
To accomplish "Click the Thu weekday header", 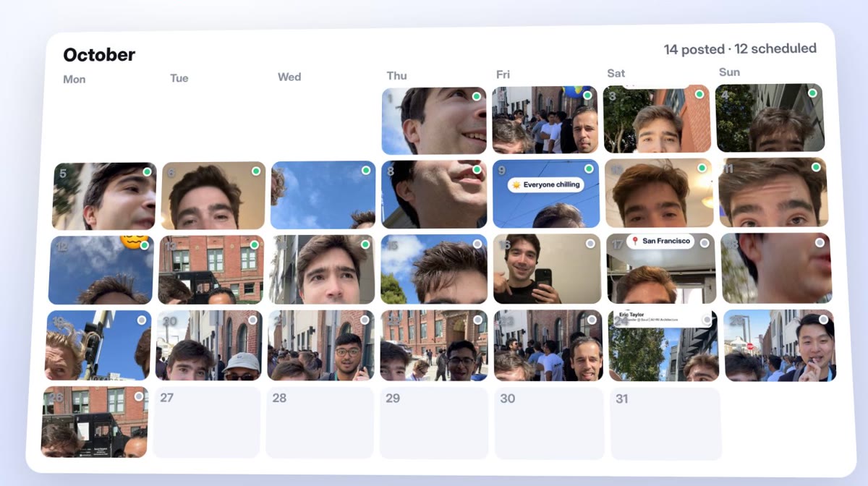I will pos(397,75).
